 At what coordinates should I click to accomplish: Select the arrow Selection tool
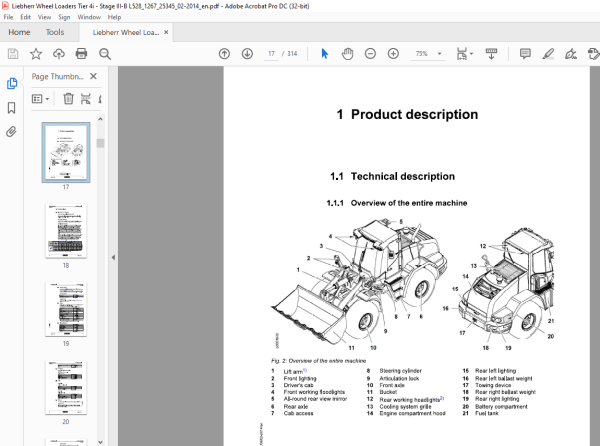point(324,54)
